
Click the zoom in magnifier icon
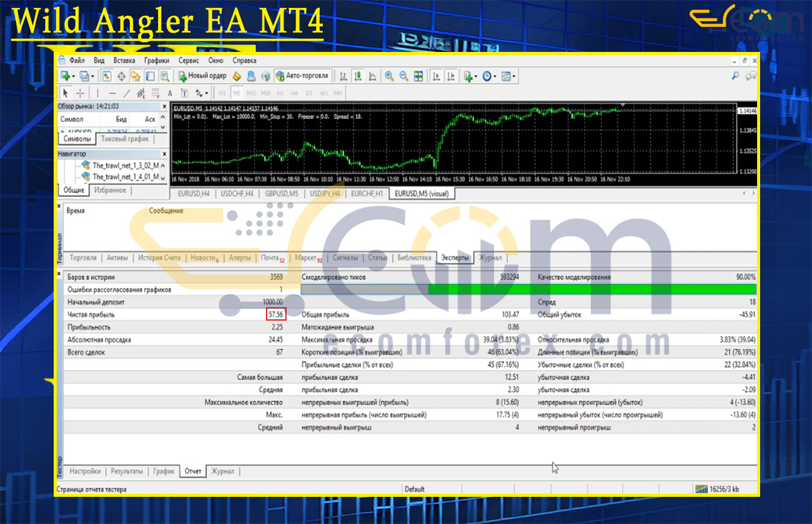pyautogui.click(x=389, y=76)
